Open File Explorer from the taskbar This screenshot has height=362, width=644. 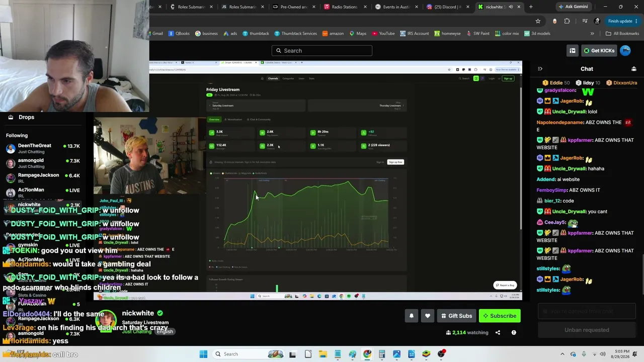[323, 354]
